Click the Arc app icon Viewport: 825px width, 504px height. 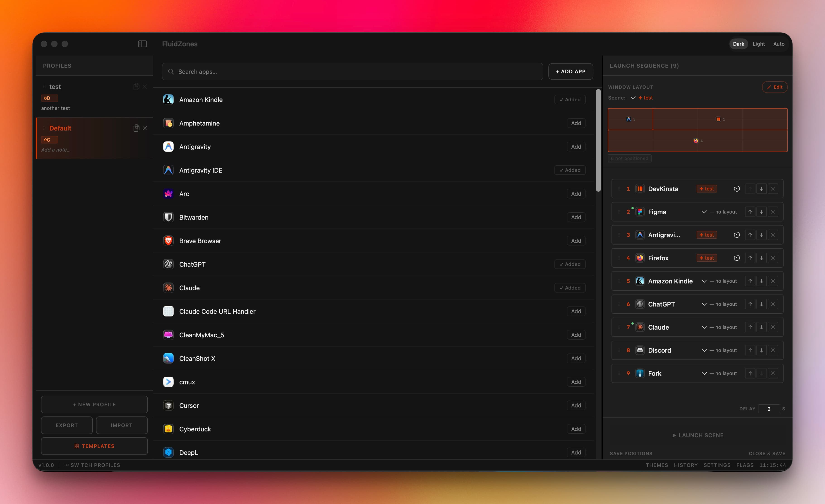[168, 194]
